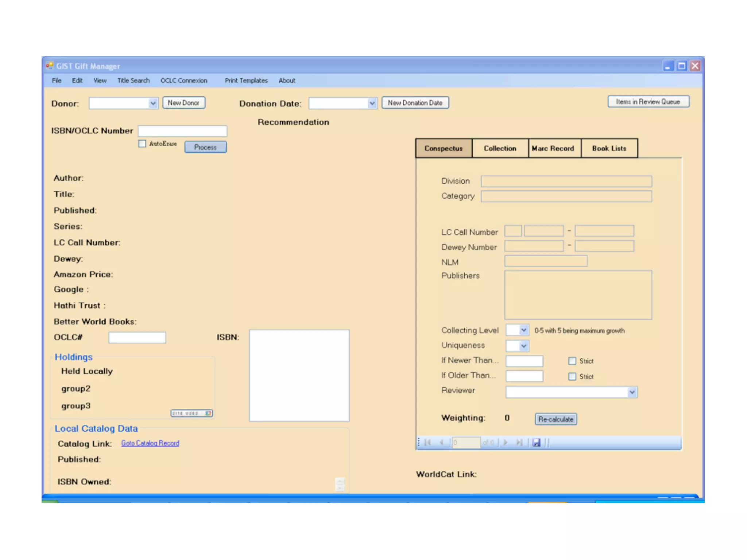Image resolution: width=747 pixels, height=560 pixels.
Task: Click the ISBN Owned spinner arrows
Action: pyautogui.click(x=340, y=484)
